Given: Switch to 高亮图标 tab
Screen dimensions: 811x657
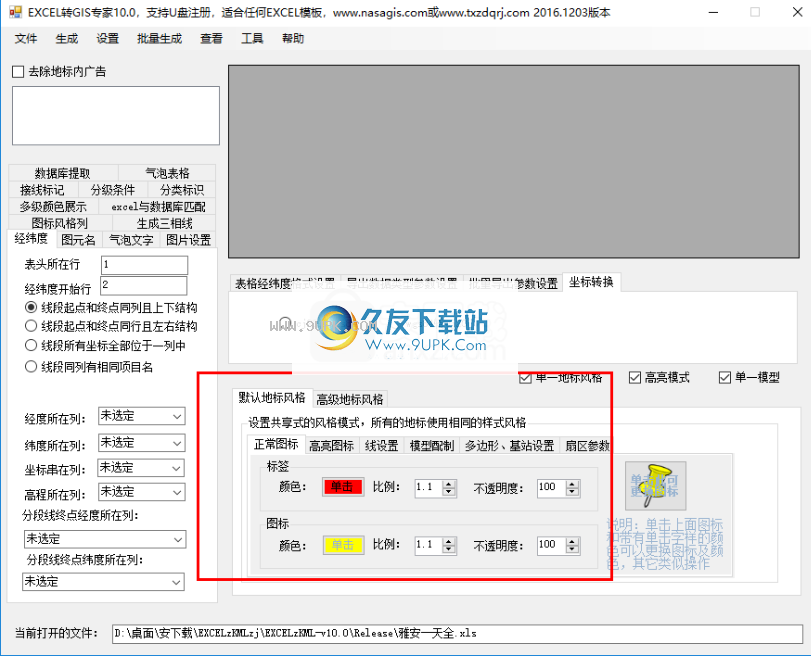Looking at the screenshot, I should tap(331, 446).
